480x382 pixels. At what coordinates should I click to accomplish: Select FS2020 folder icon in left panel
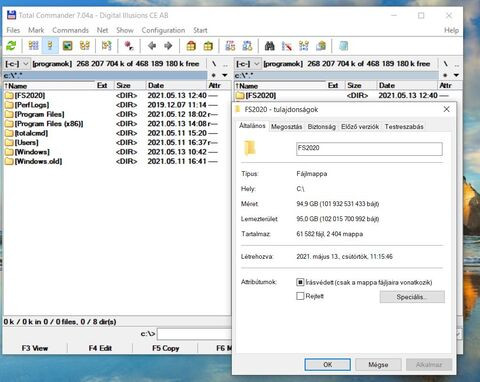pos(9,96)
